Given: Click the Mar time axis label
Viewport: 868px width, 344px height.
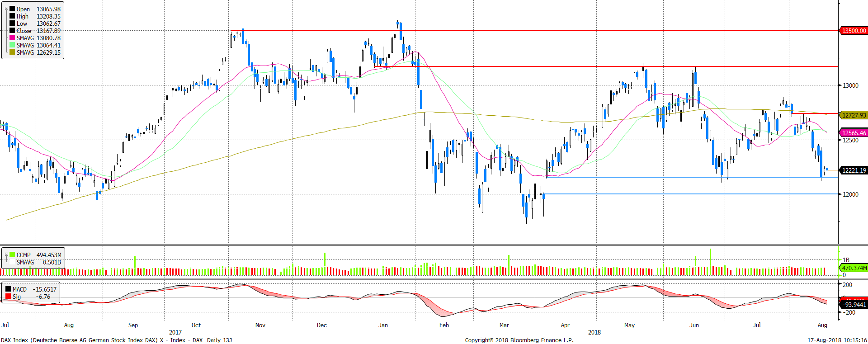Looking at the screenshot, I should click(x=504, y=325).
